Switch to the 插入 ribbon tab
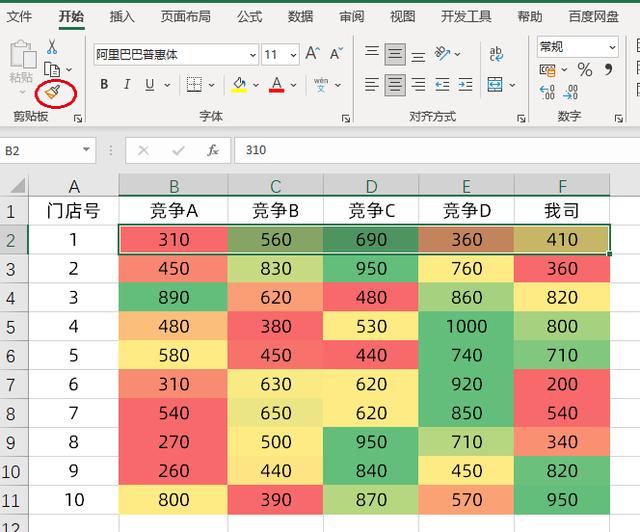Screen dimensions: 640x532 click(x=122, y=17)
